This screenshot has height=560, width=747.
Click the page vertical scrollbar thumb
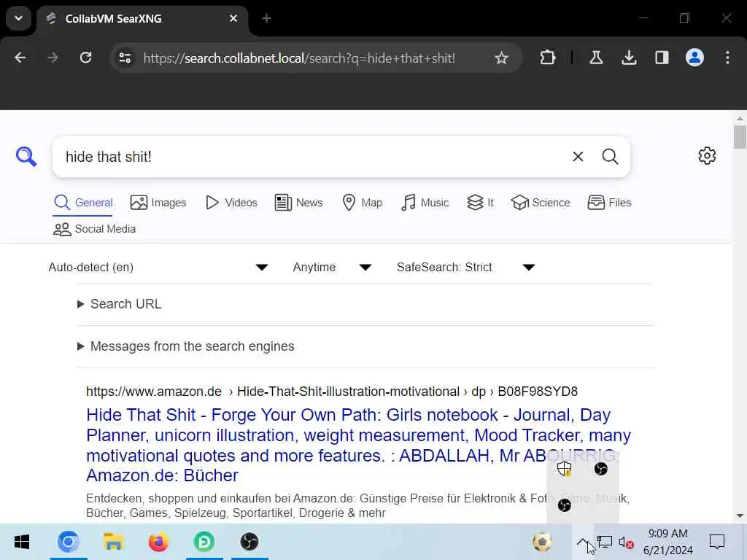pos(740,137)
